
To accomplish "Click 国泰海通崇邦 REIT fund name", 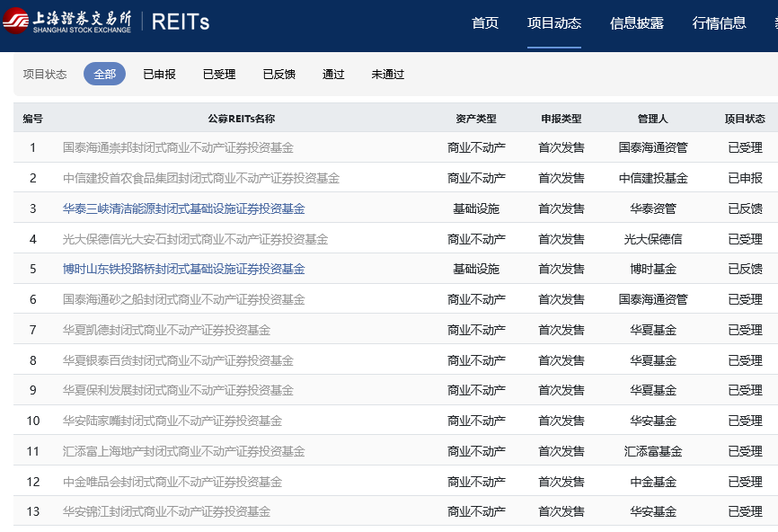I will [x=178, y=147].
